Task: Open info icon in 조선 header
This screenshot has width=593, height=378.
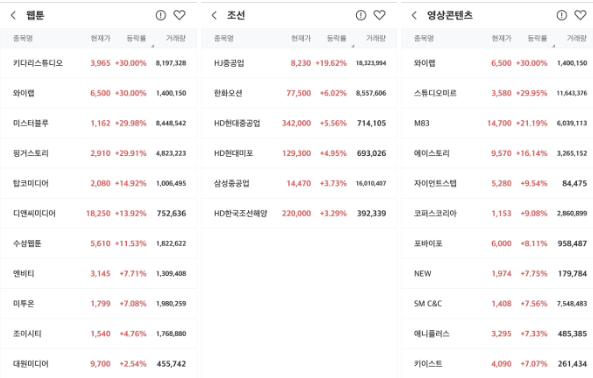Action: pyautogui.click(x=361, y=15)
